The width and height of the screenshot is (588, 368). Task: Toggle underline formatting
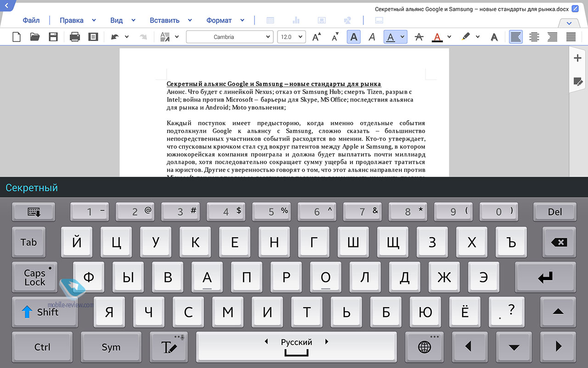(390, 37)
